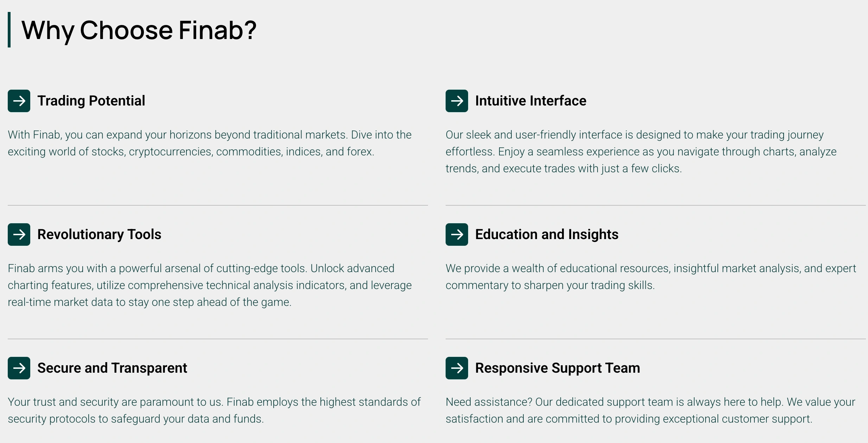Click the trust and security paragraph

point(214,410)
